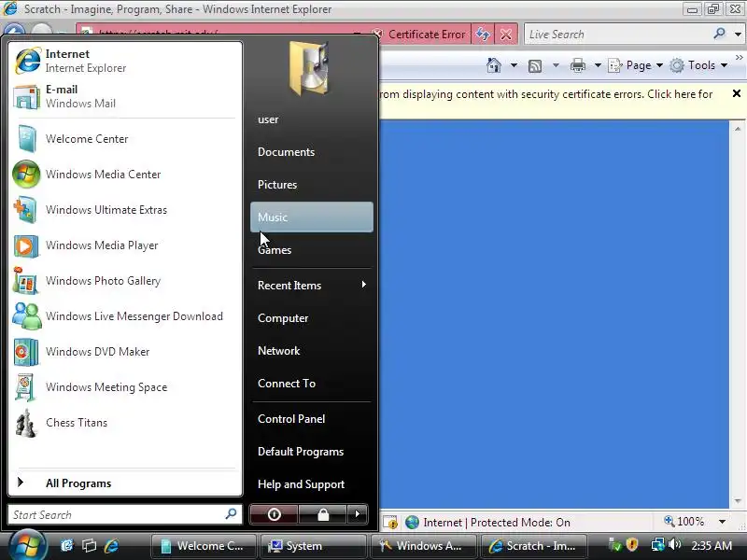Switch to Windows A... taskbar button
The width and height of the screenshot is (747, 560).
[x=424, y=546]
